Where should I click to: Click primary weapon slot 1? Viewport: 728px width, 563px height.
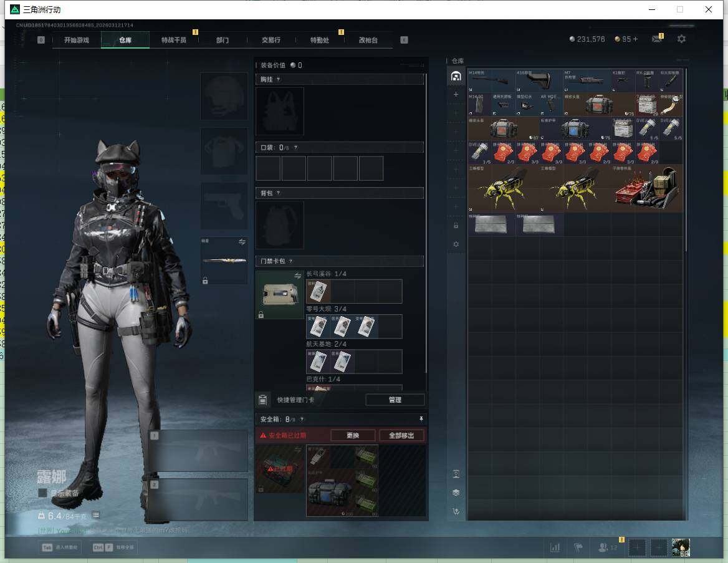click(x=199, y=451)
